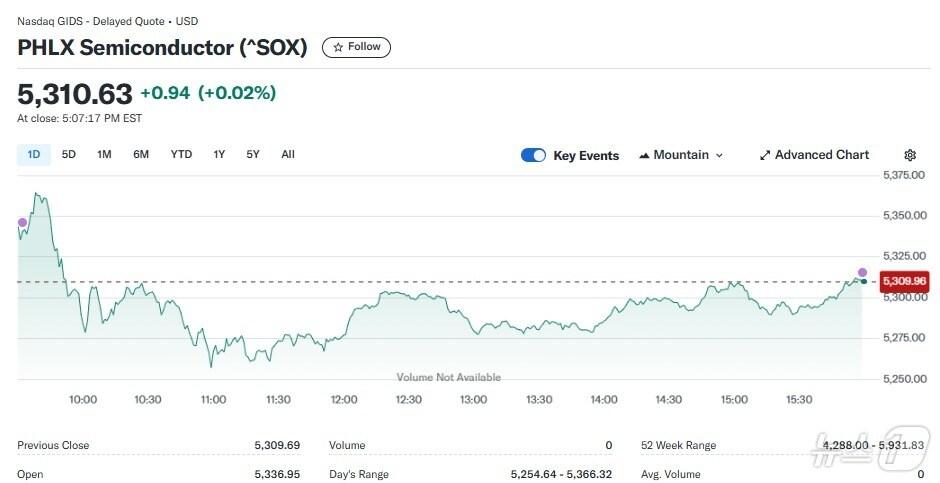
Task: Show All time chart range
Action: (x=288, y=154)
